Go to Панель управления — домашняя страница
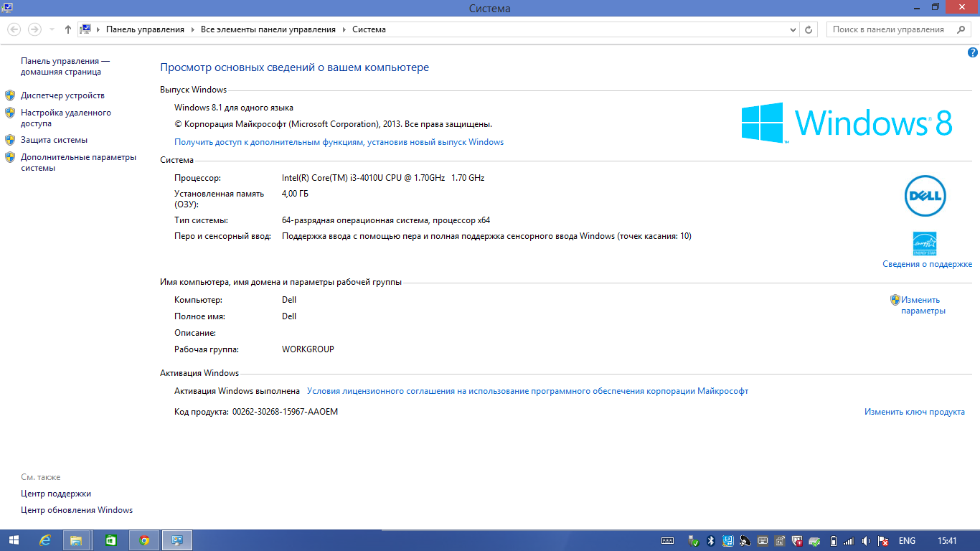Image resolution: width=980 pixels, height=551 pixels. coord(65,67)
